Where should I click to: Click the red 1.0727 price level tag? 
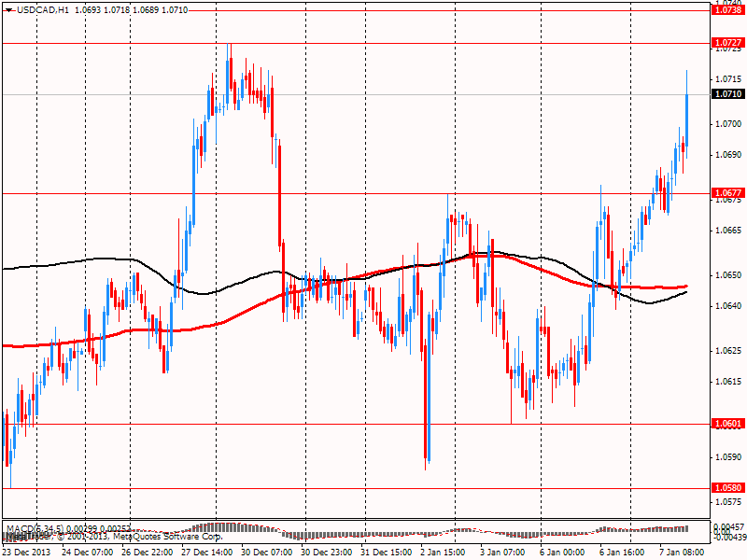pyautogui.click(x=727, y=43)
